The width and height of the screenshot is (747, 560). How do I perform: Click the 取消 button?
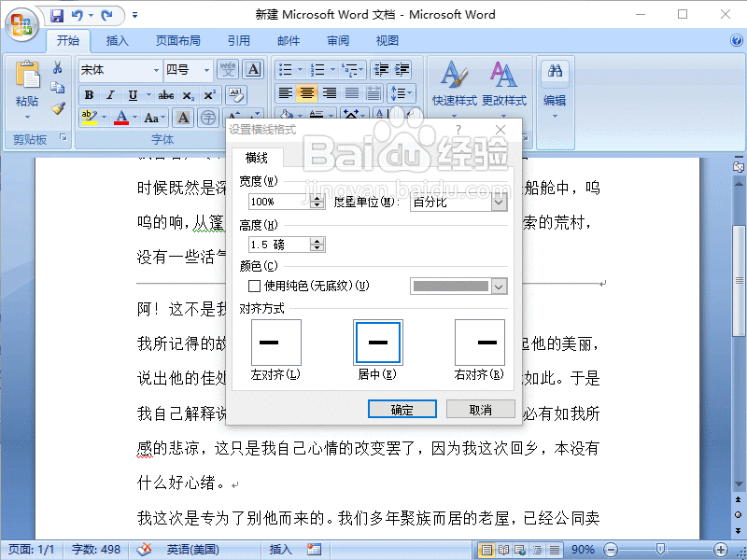point(481,409)
